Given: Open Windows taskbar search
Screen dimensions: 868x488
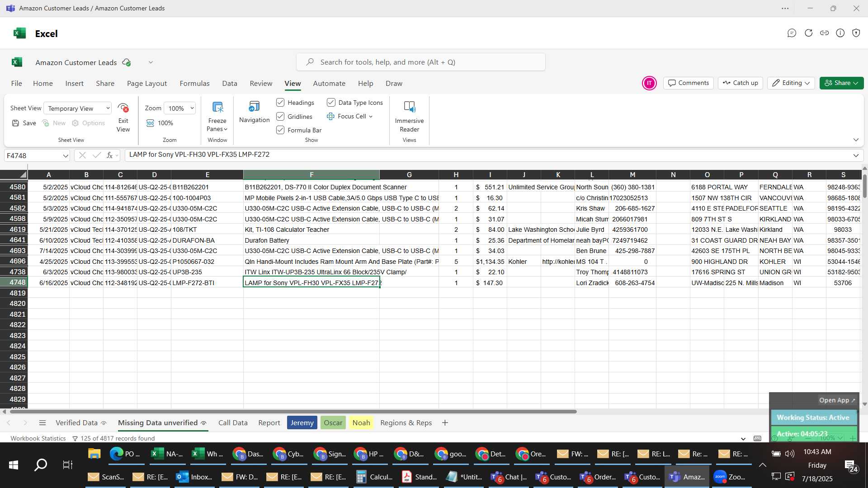Looking at the screenshot, I should pos(41,465).
